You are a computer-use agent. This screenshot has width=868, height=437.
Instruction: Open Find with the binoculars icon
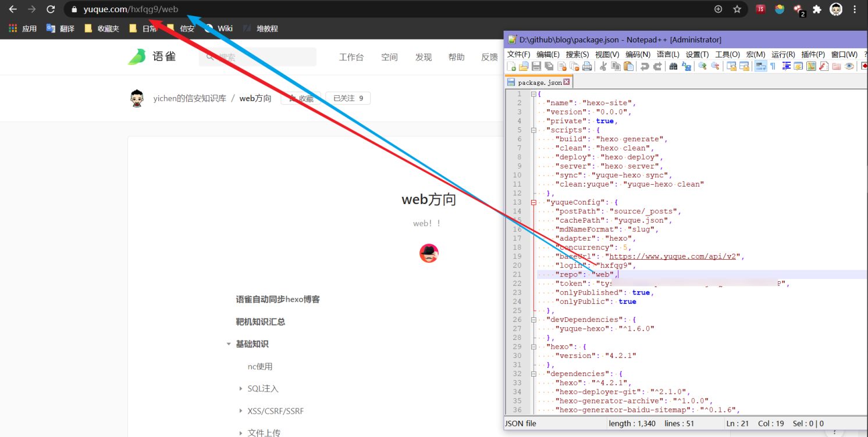pyautogui.click(x=673, y=66)
